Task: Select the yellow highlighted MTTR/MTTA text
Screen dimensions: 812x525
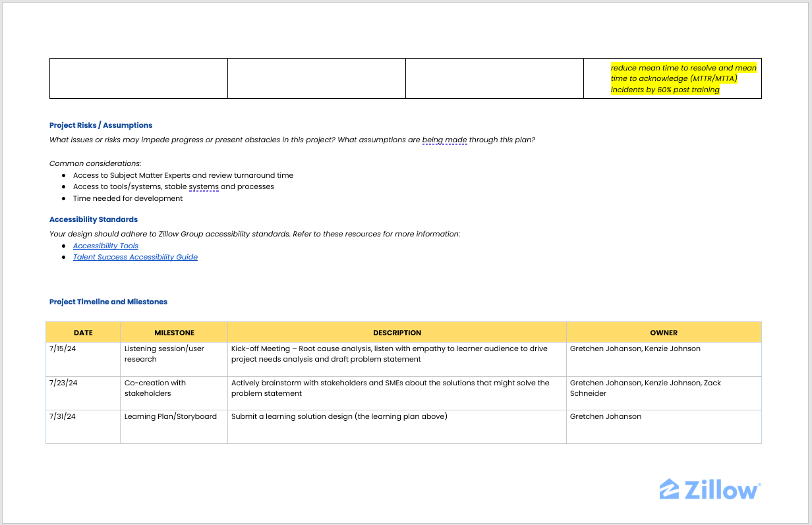Action: [683, 78]
